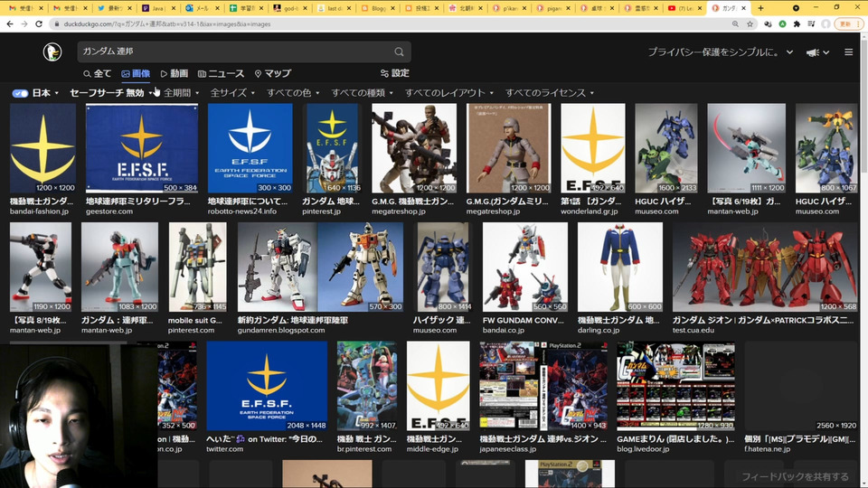Viewport: 868px width, 488px height.
Task: Select the 全て search tab
Action: [x=98, y=73]
